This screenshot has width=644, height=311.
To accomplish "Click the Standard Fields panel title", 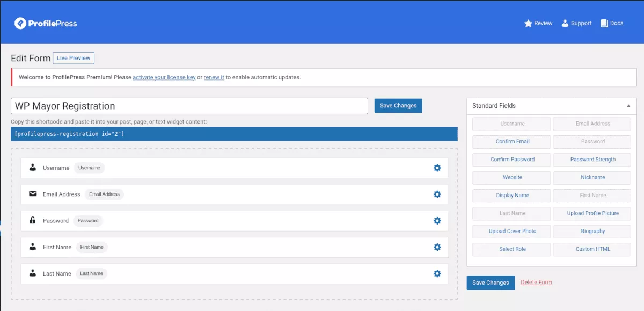I will click(x=494, y=106).
